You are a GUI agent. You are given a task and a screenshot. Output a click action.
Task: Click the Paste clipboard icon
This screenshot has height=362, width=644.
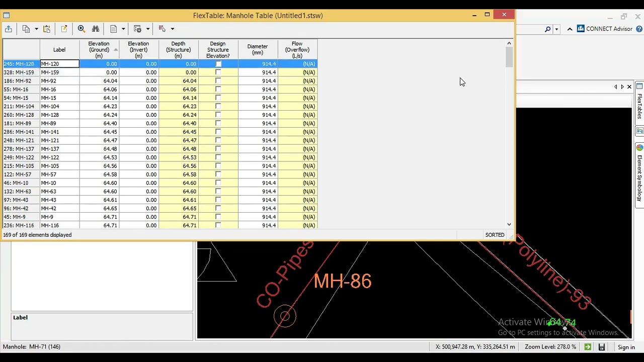(47, 29)
